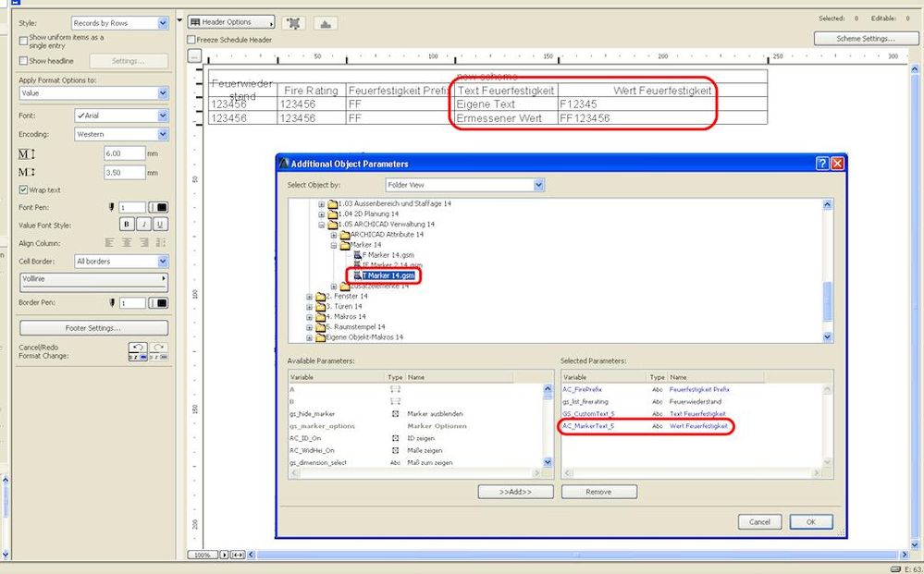The height and width of the screenshot is (574, 924).
Task: Open the Cell Border All borders dropdown
Action: tap(121, 261)
